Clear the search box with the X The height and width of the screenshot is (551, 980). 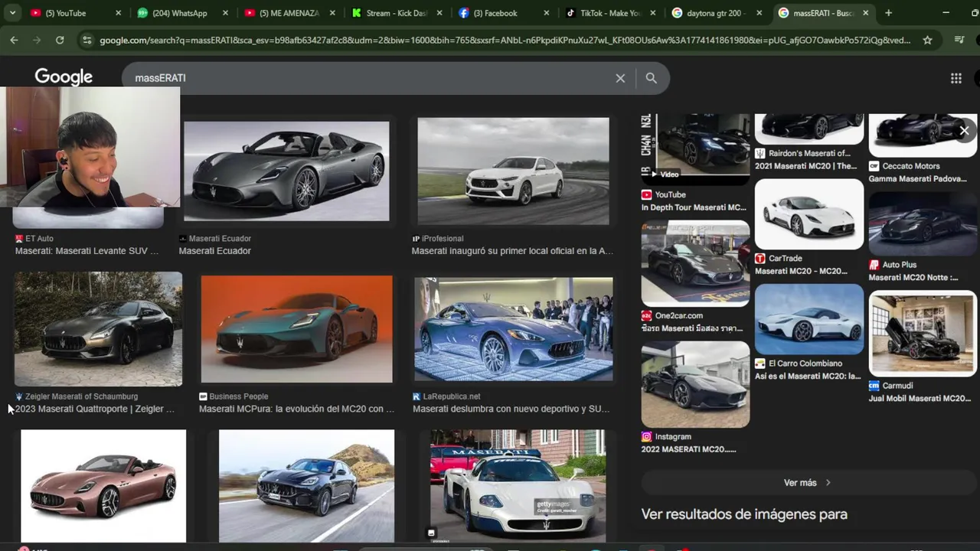pos(620,78)
